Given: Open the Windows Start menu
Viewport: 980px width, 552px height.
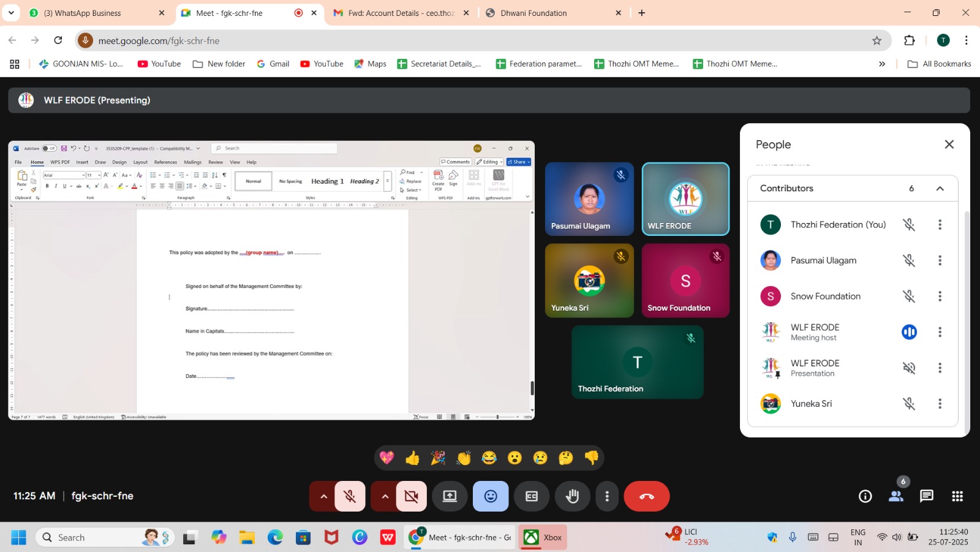Looking at the screenshot, I should tap(19, 538).
